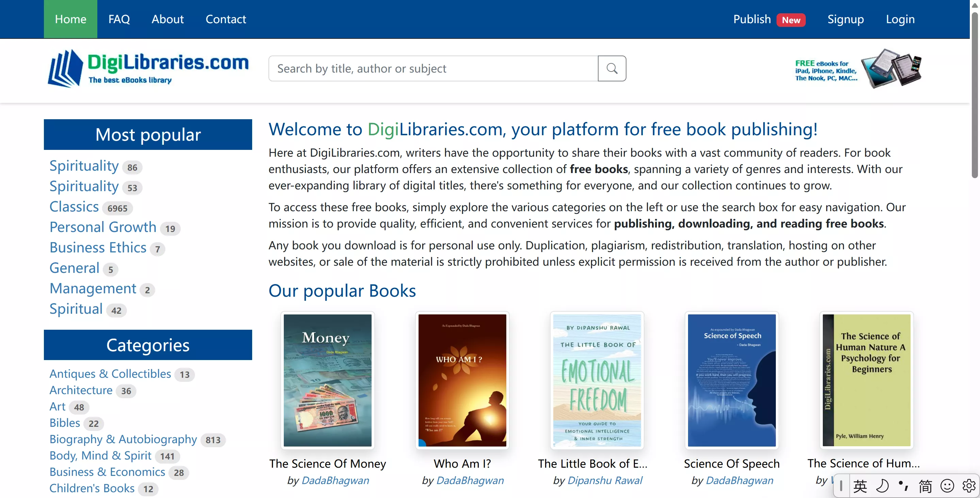The width and height of the screenshot is (980, 498).
Task: Click the Signup link
Action: click(845, 19)
